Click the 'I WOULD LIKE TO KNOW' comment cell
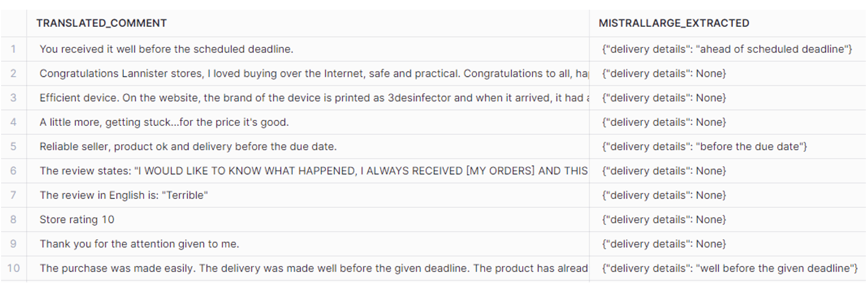The image size is (868, 284). (307, 171)
